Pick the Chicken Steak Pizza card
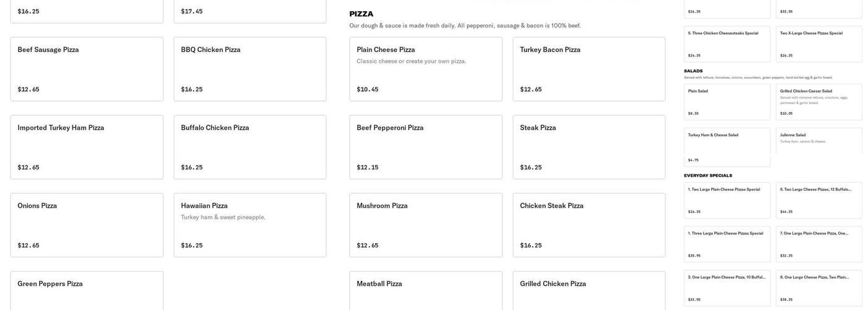This screenshot has width=868, height=310. pos(589,225)
